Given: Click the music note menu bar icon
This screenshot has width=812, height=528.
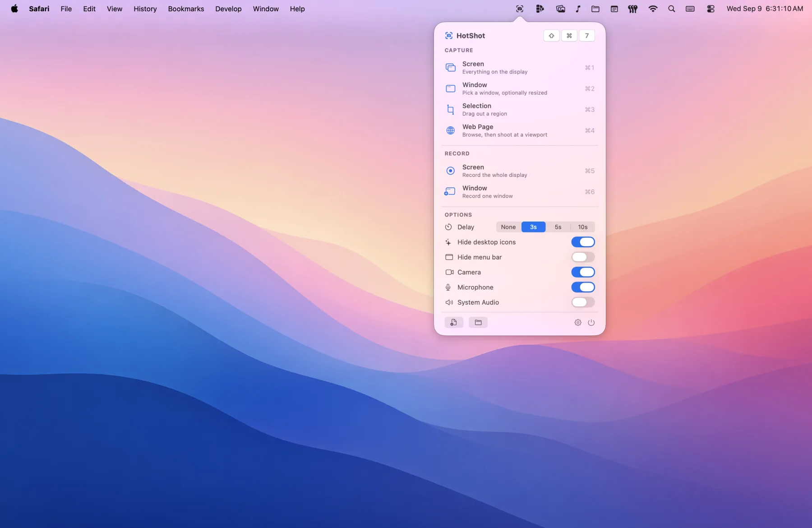Looking at the screenshot, I should tap(578, 9).
